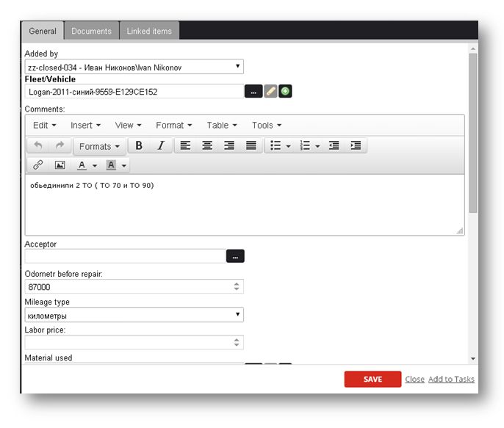Decrement the Odometr before repair value
Screen dimensions: 504x428
click(237, 289)
